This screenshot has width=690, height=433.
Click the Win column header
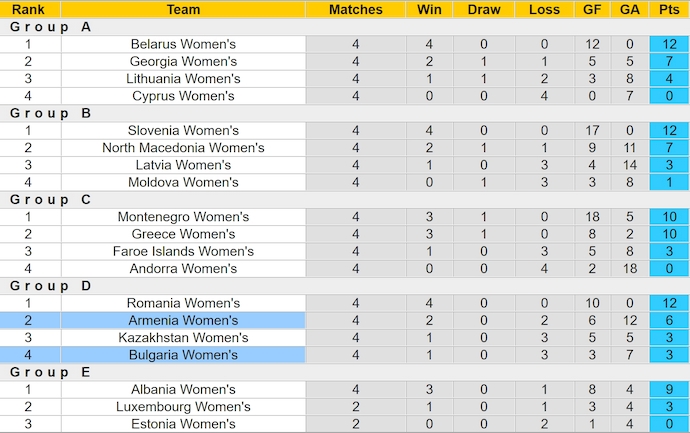[429, 9]
